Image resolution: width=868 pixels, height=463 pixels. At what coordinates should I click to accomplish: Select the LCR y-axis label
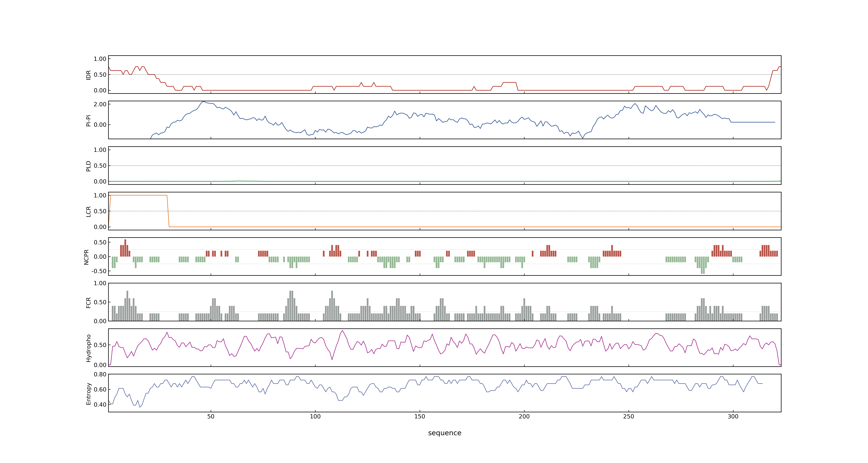(x=88, y=211)
